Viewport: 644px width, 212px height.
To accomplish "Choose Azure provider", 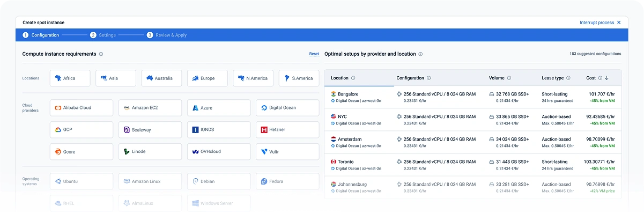I will [219, 108].
